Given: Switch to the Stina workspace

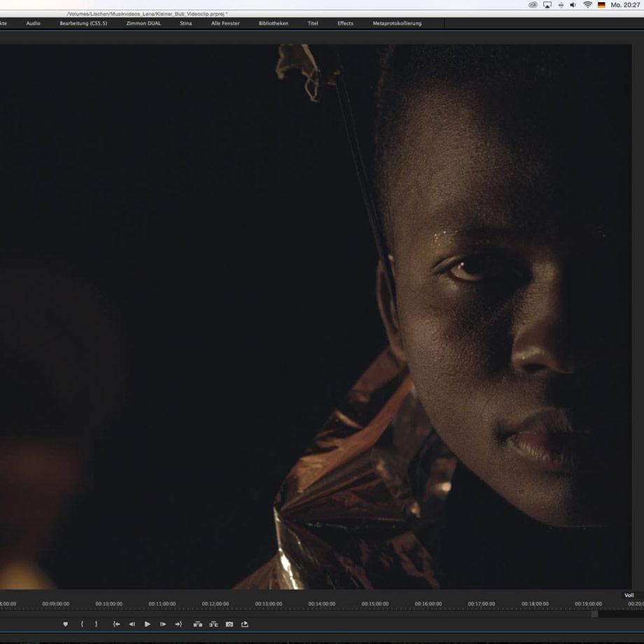Looking at the screenshot, I should pyautogui.click(x=186, y=23).
